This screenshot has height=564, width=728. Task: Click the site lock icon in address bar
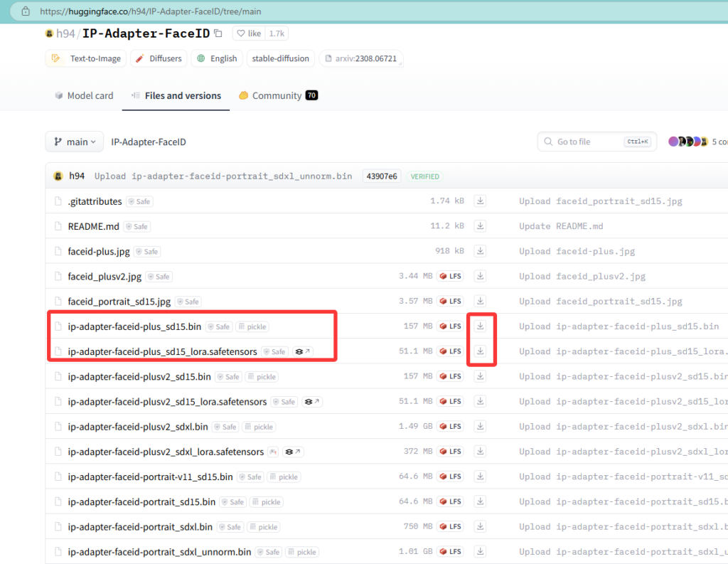(x=26, y=11)
